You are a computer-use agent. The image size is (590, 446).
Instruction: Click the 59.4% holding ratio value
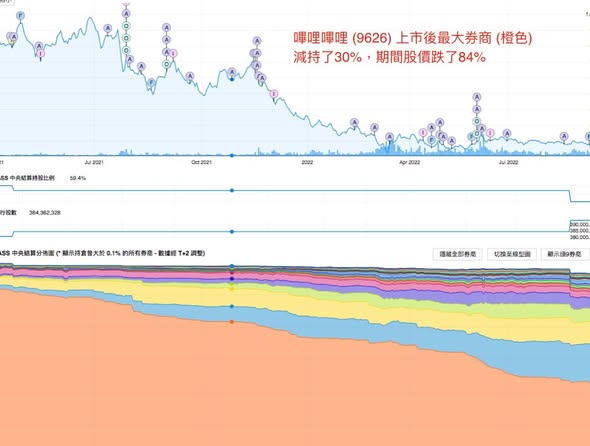tap(78, 178)
